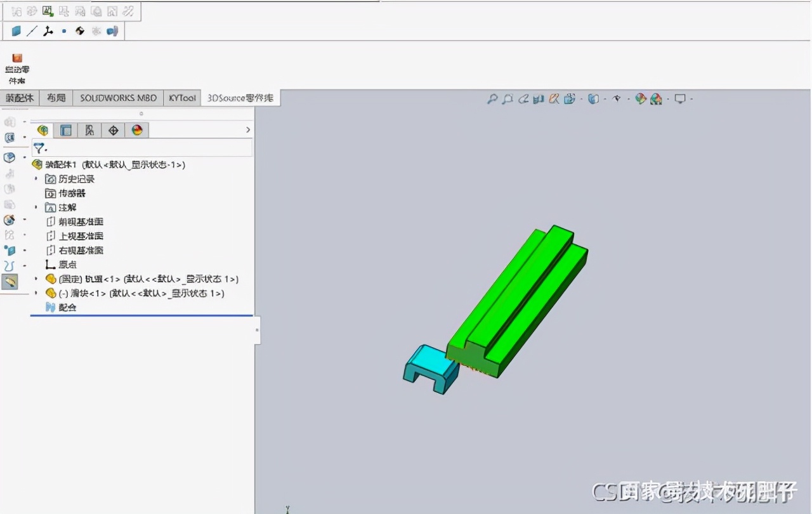Switch to the 3DSource零件库 tab
The height and width of the screenshot is (514, 812).
click(240, 98)
